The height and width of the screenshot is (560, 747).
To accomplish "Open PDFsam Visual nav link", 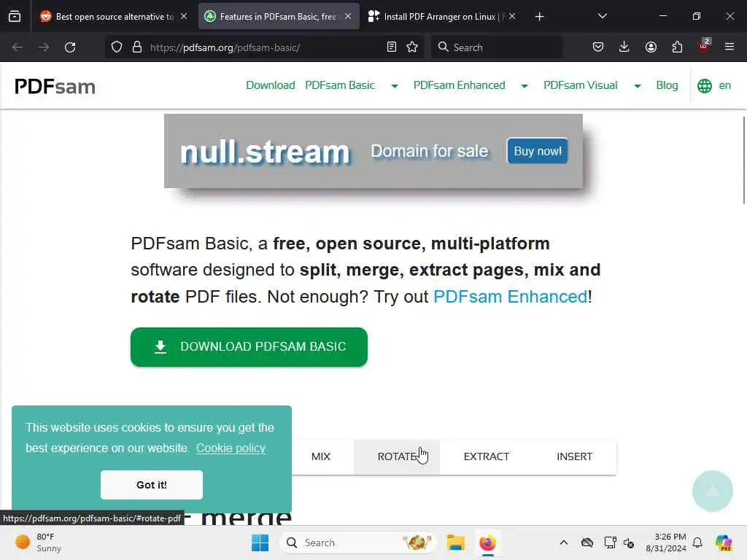I will coord(580,85).
